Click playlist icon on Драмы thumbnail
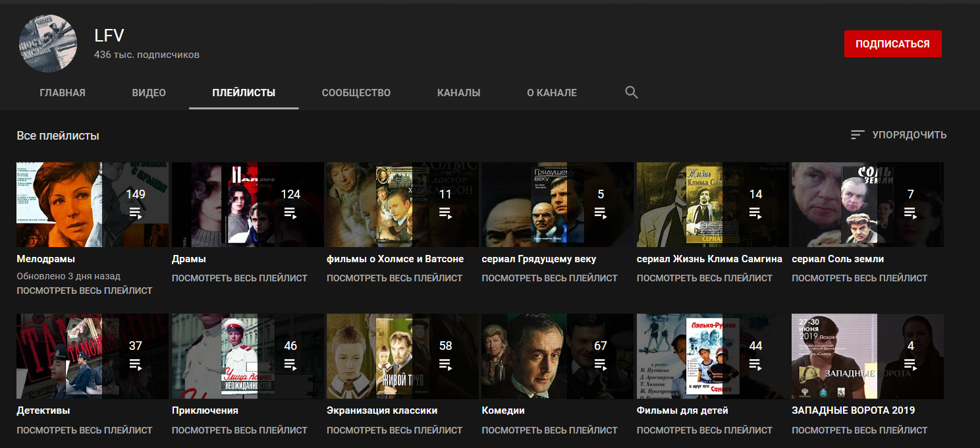The height and width of the screenshot is (448, 980). click(290, 213)
